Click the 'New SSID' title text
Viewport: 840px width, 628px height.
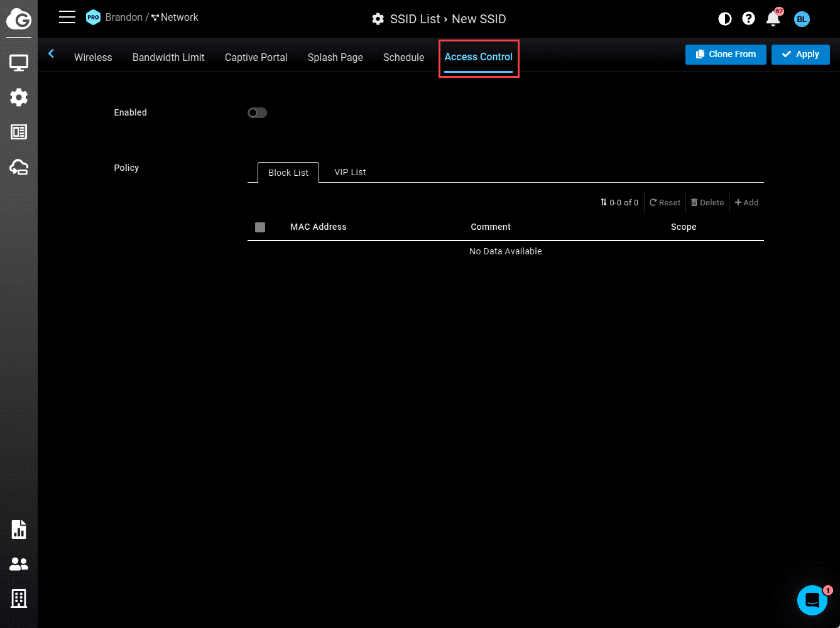(x=479, y=19)
